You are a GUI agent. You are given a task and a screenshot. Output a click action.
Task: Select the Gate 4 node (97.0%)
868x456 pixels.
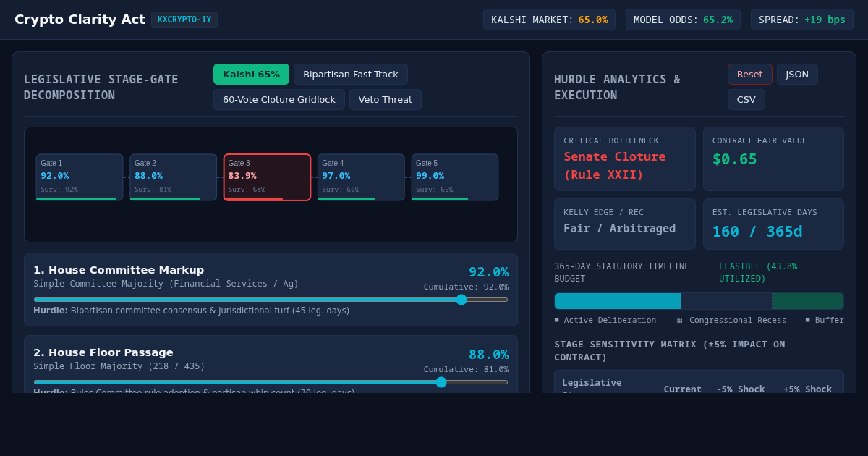coord(361,177)
